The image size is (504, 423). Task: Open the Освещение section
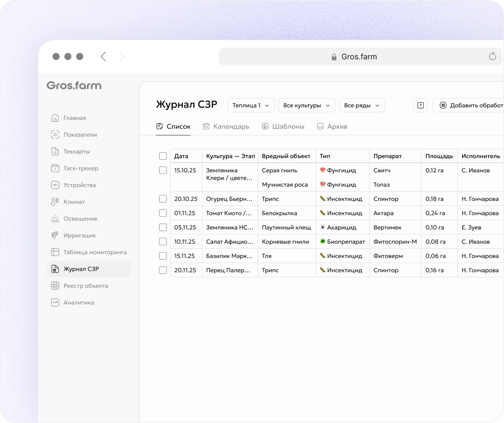coord(89,219)
